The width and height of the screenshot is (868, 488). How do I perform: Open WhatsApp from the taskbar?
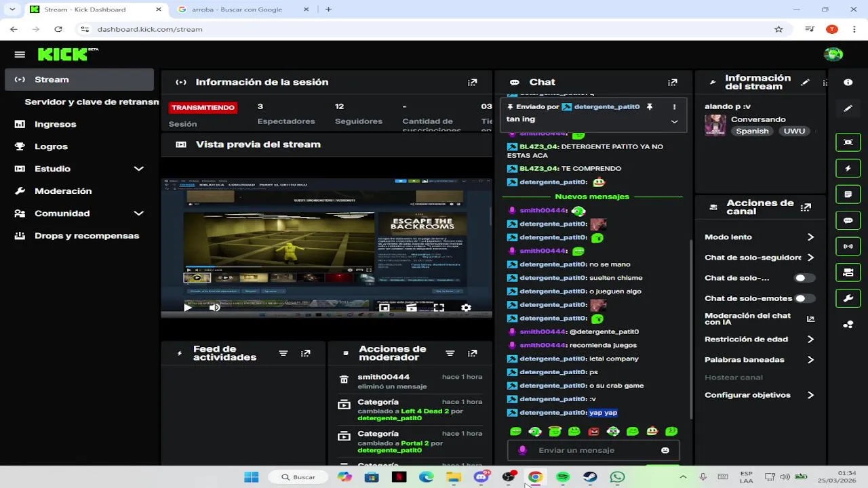click(x=617, y=477)
